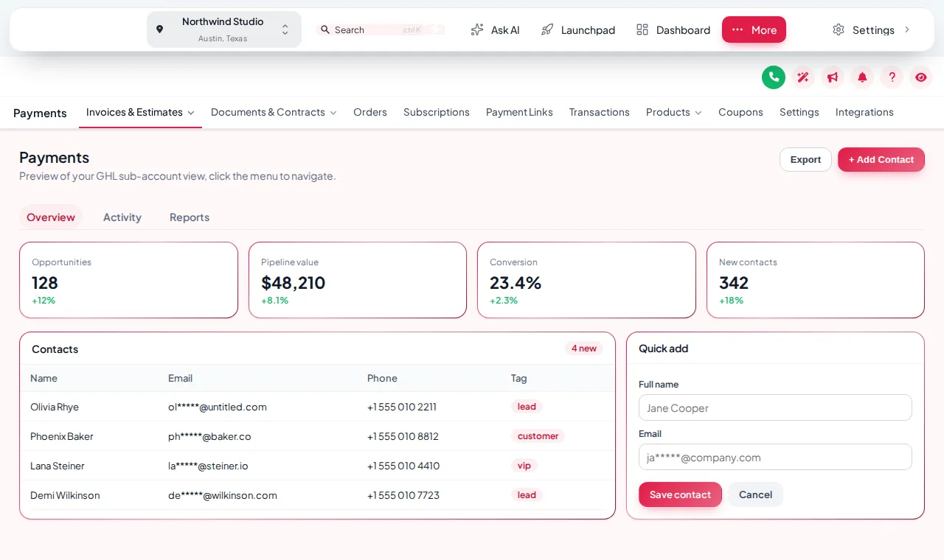
Task: Click the megaphone announcements icon
Action: tap(833, 77)
